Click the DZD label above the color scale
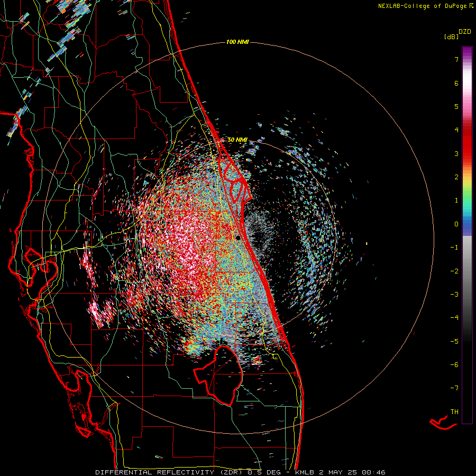476x476 pixels. (465, 32)
